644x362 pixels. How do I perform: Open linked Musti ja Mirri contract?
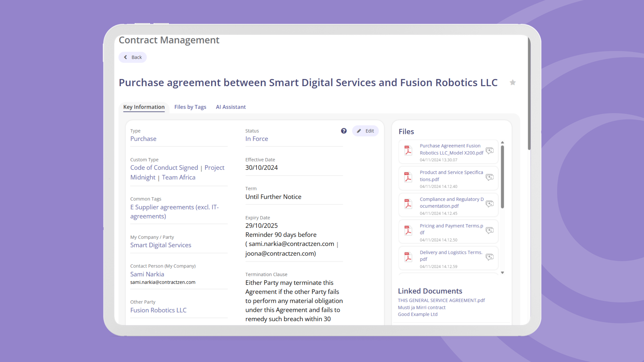(422, 307)
